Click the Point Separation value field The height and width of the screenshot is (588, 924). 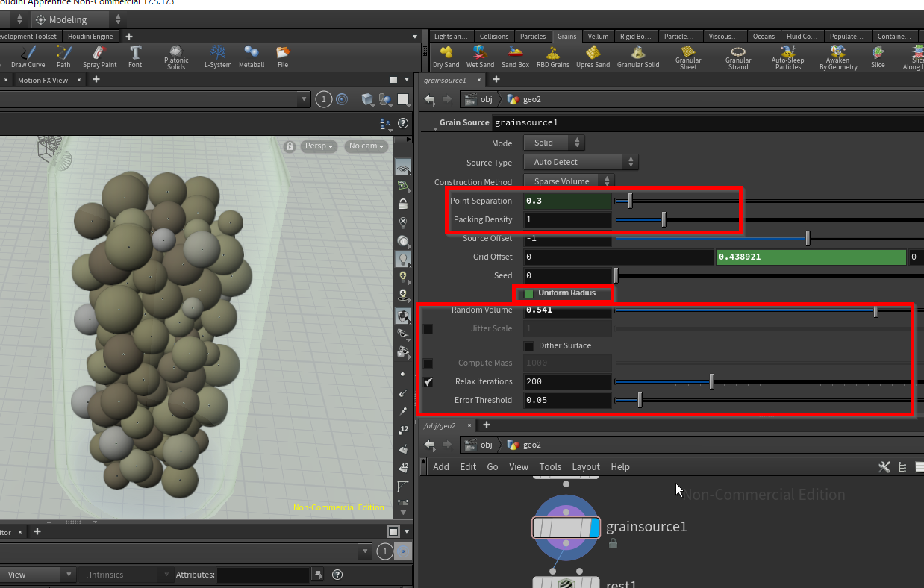567,201
